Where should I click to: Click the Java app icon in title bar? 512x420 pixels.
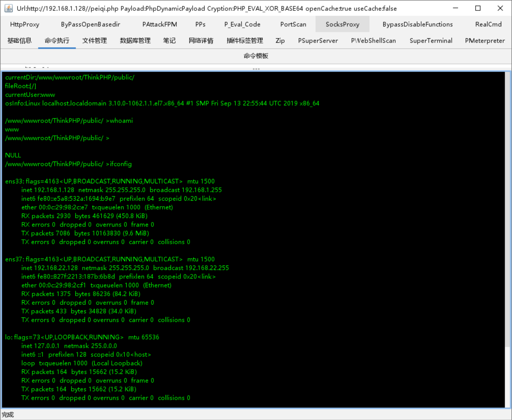(x=8, y=8)
